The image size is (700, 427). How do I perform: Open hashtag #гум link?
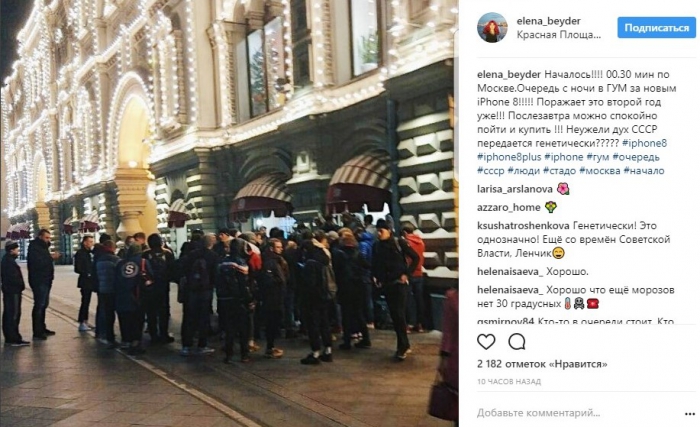pos(597,157)
